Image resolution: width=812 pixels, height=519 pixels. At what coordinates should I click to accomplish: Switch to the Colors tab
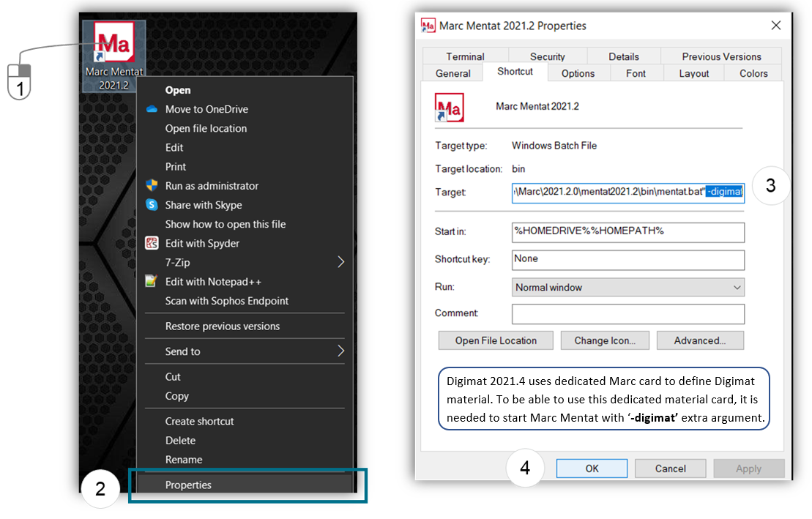point(753,73)
